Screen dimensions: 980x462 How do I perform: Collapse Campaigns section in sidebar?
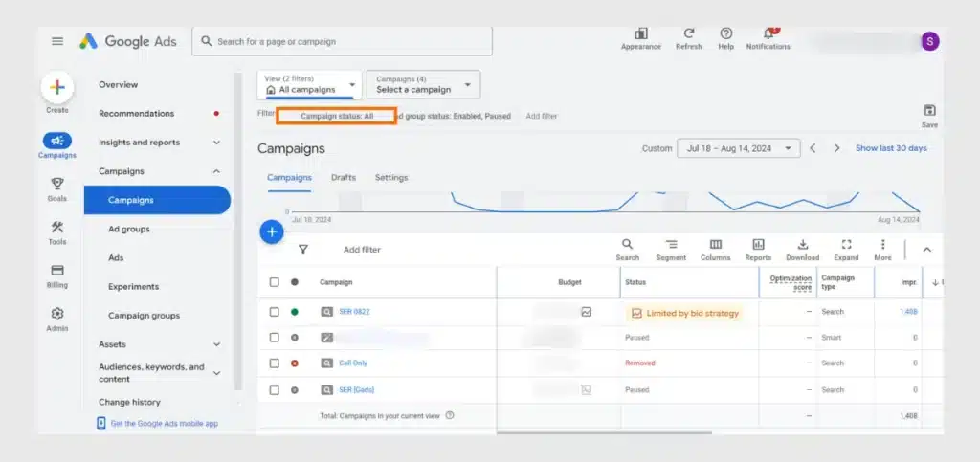point(216,171)
